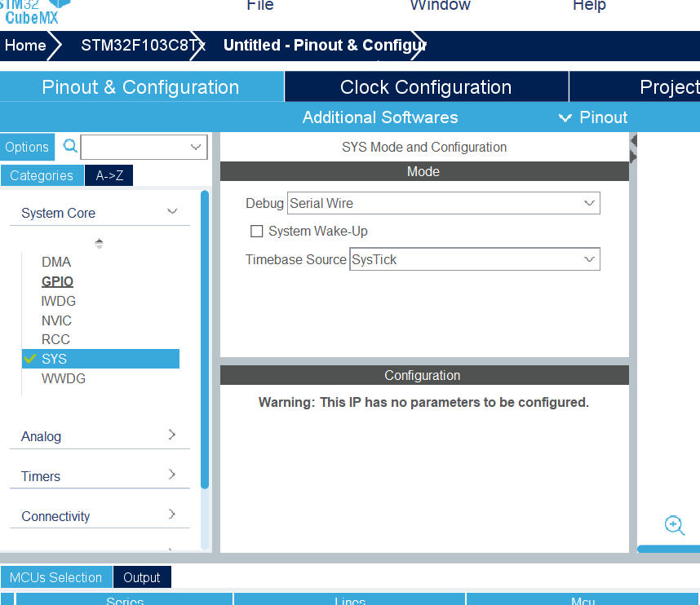Open the Timebase Source dropdown

pos(475,259)
